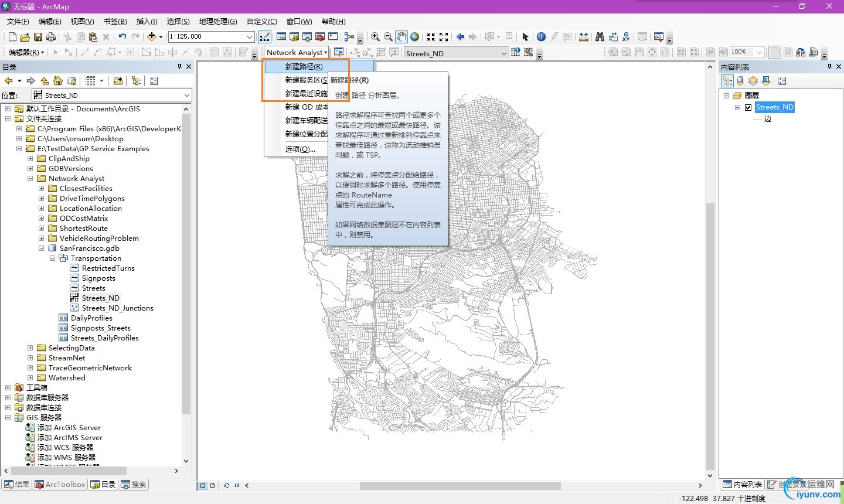Toggle pin on the Catalog panel
The height and width of the screenshot is (504, 844).
(179, 67)
